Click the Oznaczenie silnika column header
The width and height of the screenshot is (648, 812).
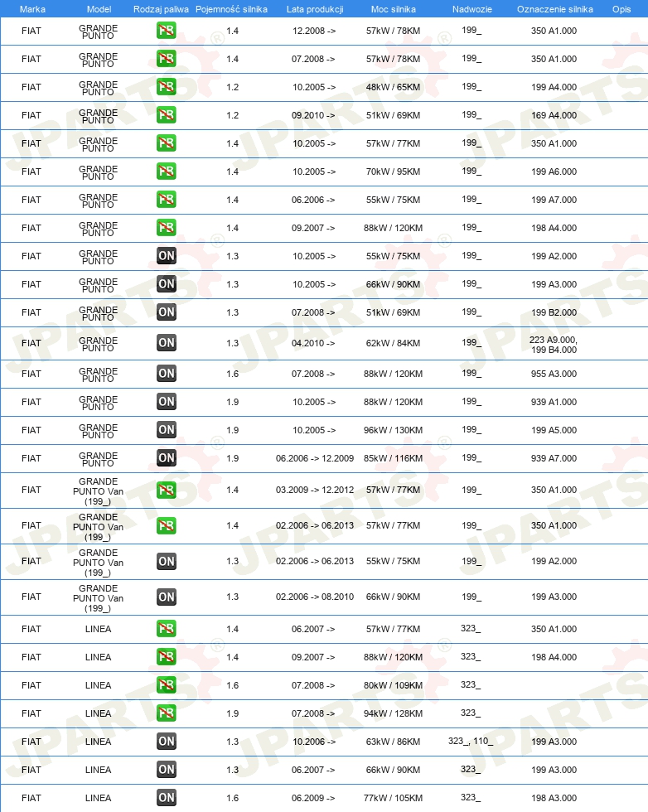(554, 9)
